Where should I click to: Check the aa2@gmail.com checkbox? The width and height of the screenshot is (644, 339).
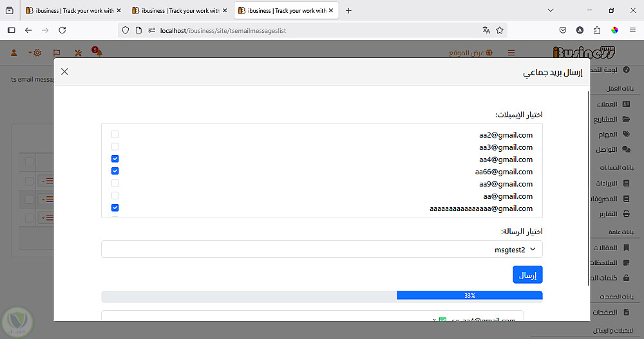[115, 134]
